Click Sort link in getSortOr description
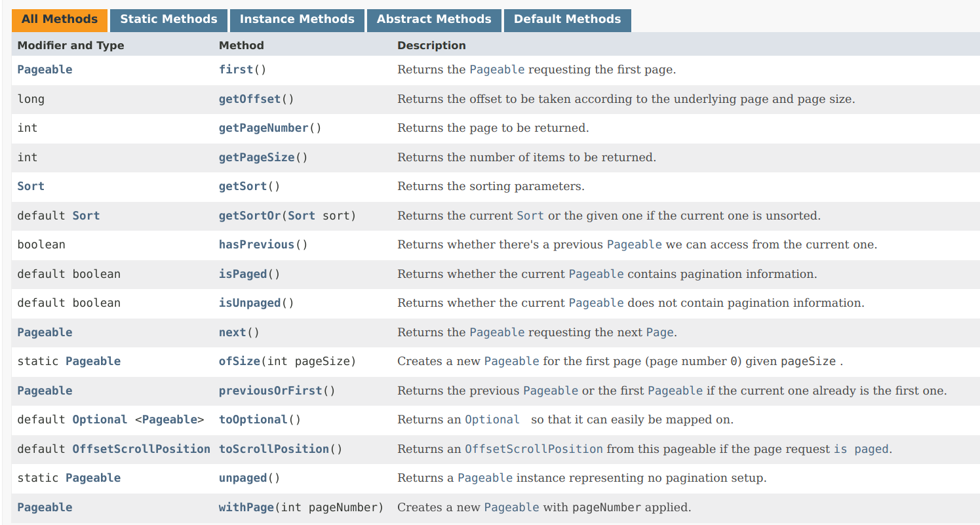The height and width of the screenshot is (525, 980). tap(530, 216)
